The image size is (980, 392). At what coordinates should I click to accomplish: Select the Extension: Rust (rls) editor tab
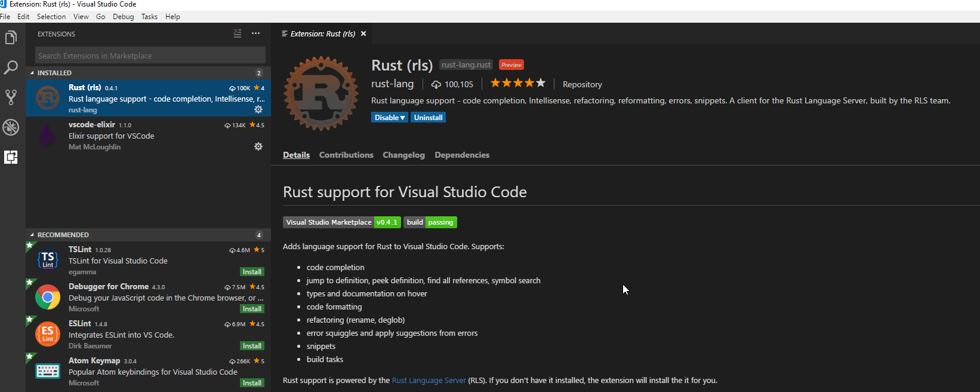tap(322, 33)
